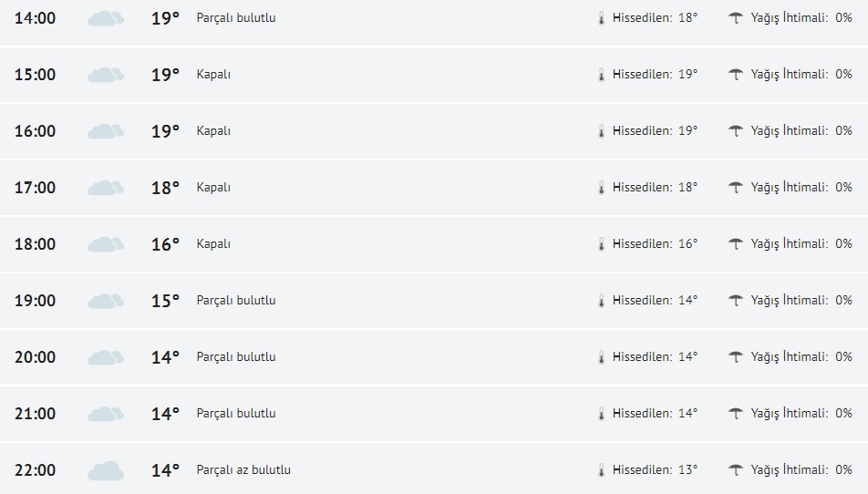Select the 14:00 time label
The width and height of the screenshot is (868, 494).
pos(35,18)
